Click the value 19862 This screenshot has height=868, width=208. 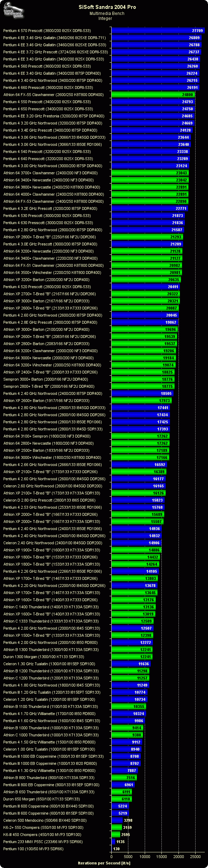[x=171, y=322]
